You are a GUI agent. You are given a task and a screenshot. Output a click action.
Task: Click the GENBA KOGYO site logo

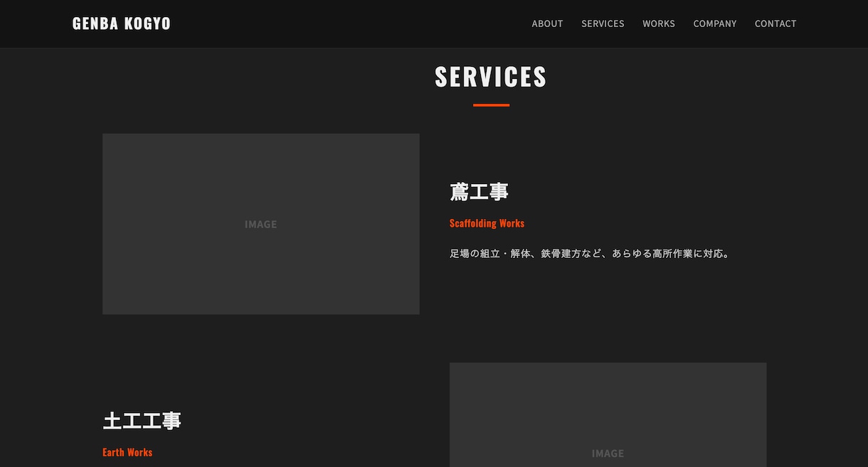tap(122, 23)
